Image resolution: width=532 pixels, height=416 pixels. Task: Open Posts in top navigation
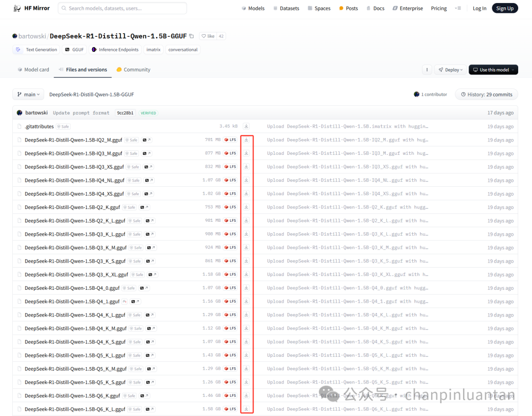[348, 8]
